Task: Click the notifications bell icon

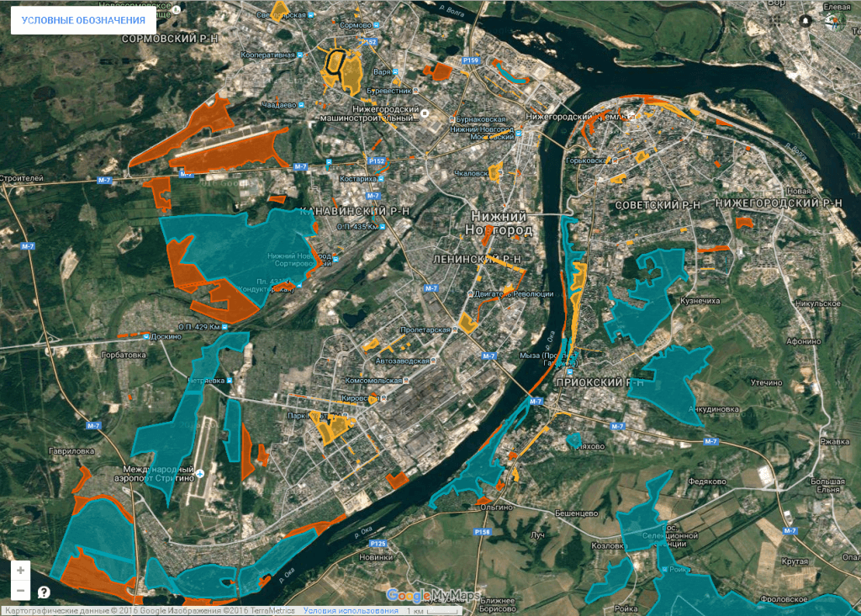Action: [x=806, y=20]
